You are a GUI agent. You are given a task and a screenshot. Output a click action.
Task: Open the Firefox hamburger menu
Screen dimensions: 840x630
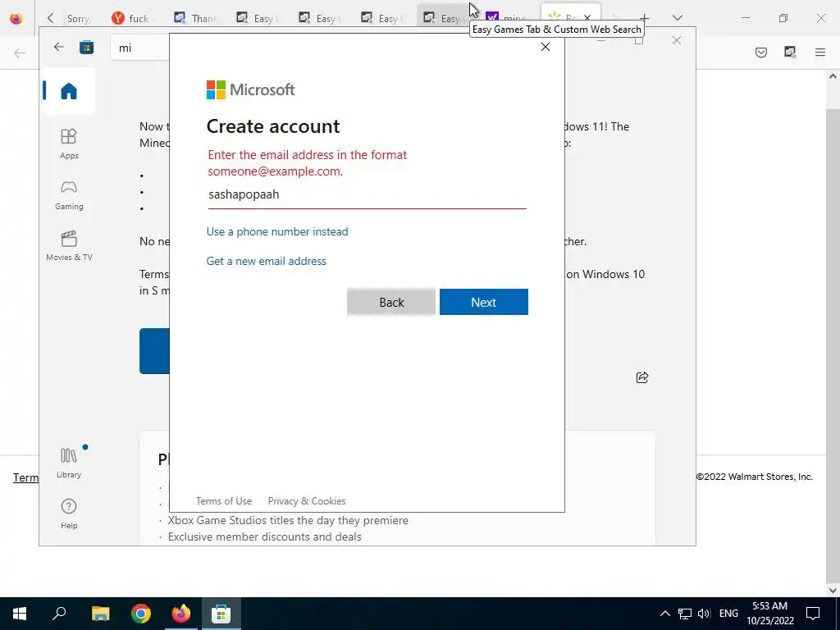pyautogui.click(x=820, y=52)
